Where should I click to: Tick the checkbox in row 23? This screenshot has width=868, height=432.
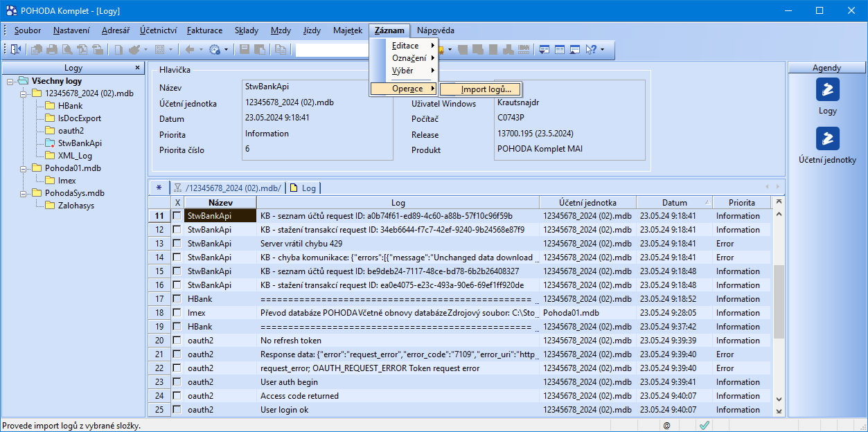(177, 381)
